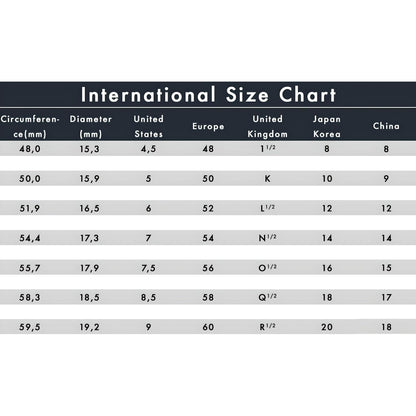Click the International Size Chart title
The width and height of the screenshot is (416, 416).
(x=208, y=95)
